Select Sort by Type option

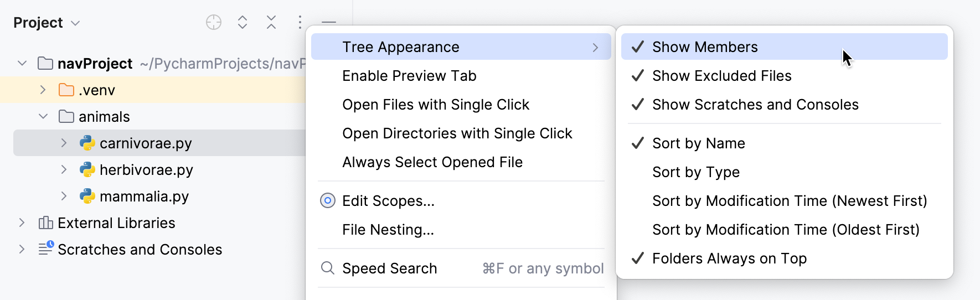[695, 172]
